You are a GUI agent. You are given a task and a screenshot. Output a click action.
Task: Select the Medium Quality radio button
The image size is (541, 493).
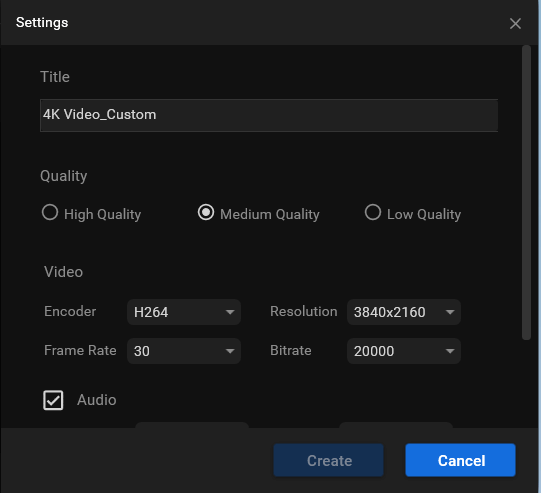[206, 212]
